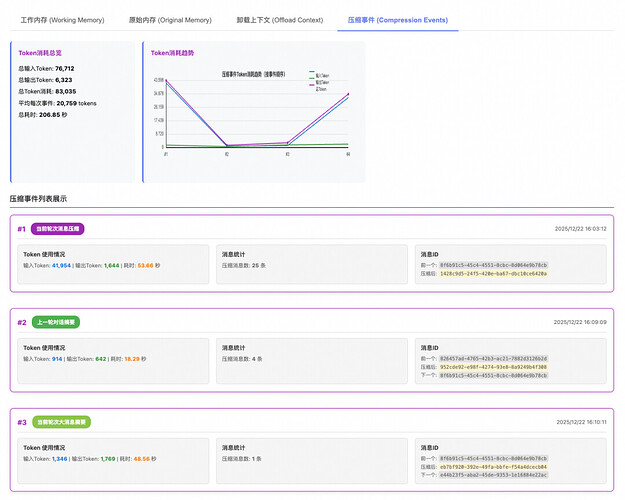Click the 压缩事件 (Compression Events) tab
The image size is (625, 500).
(x=397, y=19)
